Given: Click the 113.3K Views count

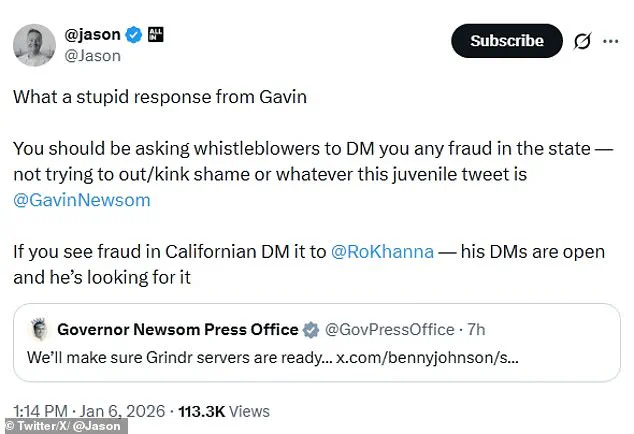Looking at the screenshot, I should [225, 411].
